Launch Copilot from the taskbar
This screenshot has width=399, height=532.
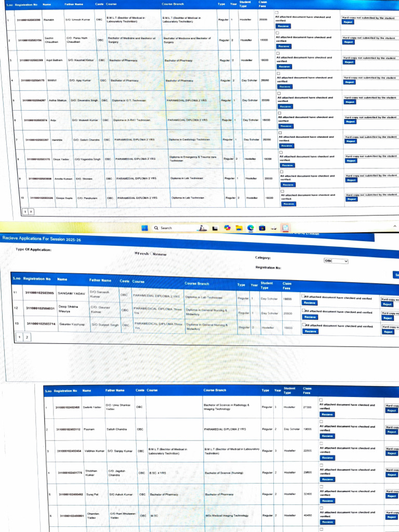tap(227, 228)
